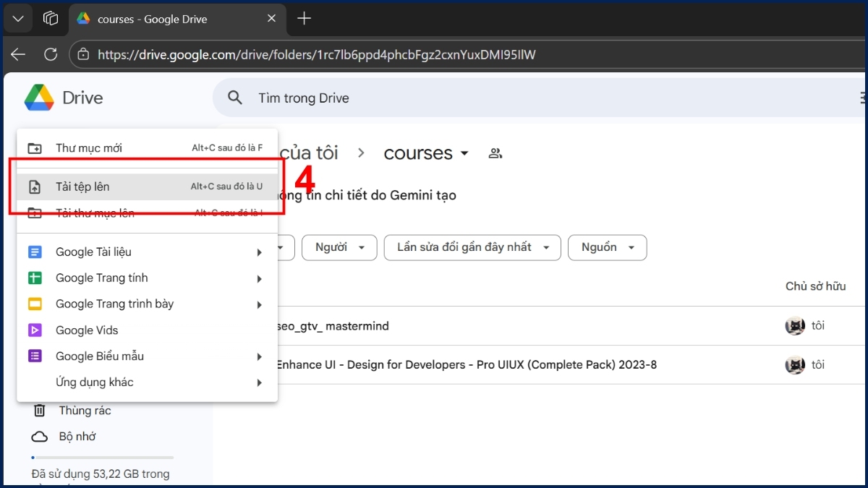Click the Google Drive logo
This screenshot has width=868, height=488.
tap(39, 98)
